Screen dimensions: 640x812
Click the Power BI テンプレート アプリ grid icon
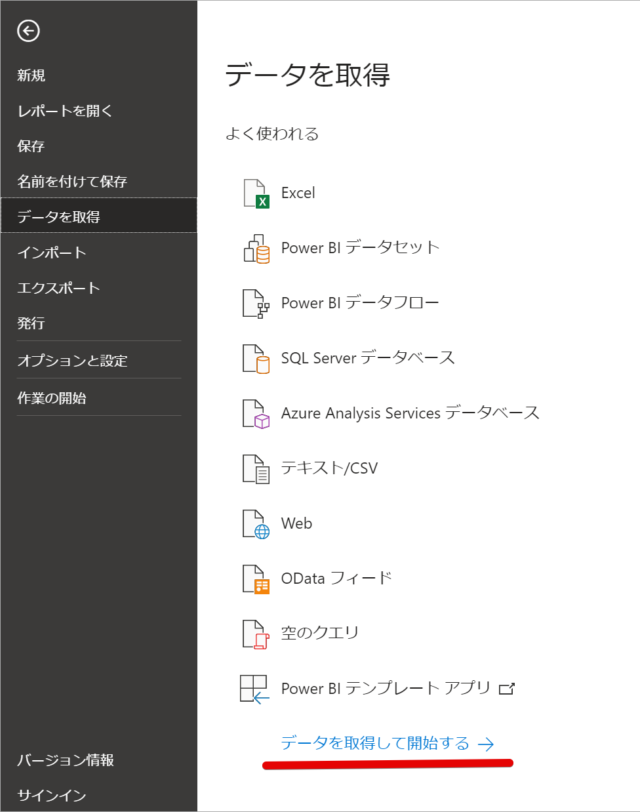click(254, 689)
